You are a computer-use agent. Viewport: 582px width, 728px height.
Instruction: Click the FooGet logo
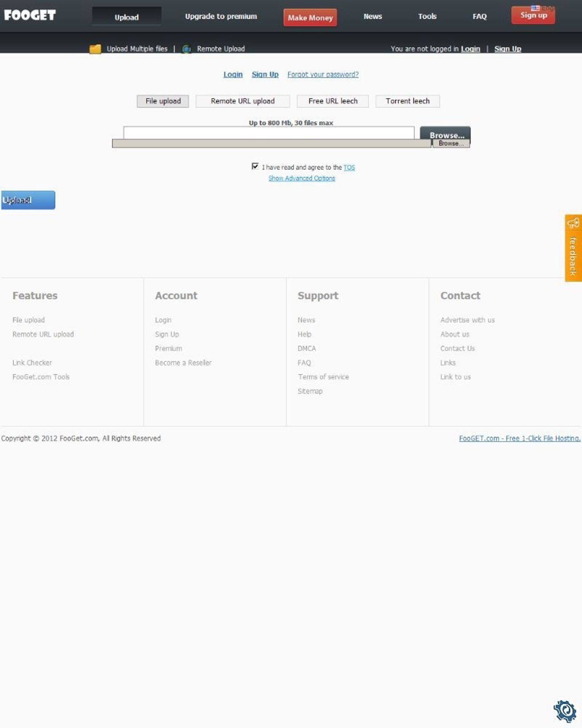point(30,15)
